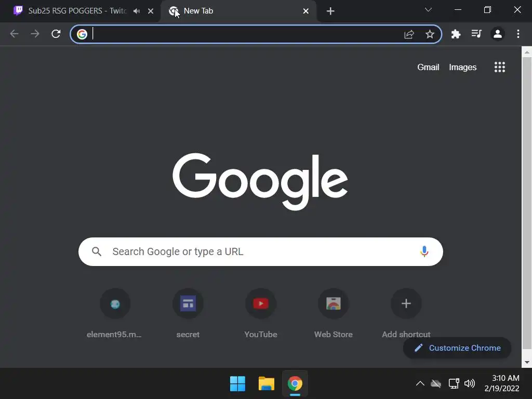Open the secret shortcut
This screenshot has width=532, height=399.
point(188,314)
